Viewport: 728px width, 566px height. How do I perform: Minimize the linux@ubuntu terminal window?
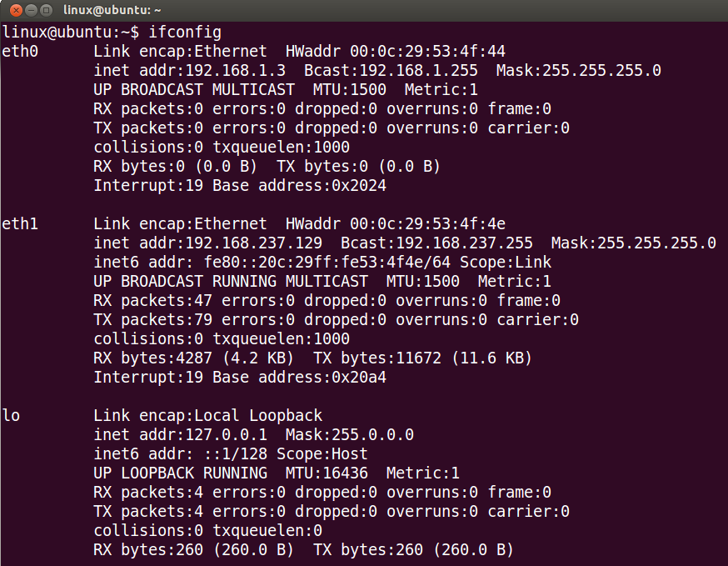point(31,10)
